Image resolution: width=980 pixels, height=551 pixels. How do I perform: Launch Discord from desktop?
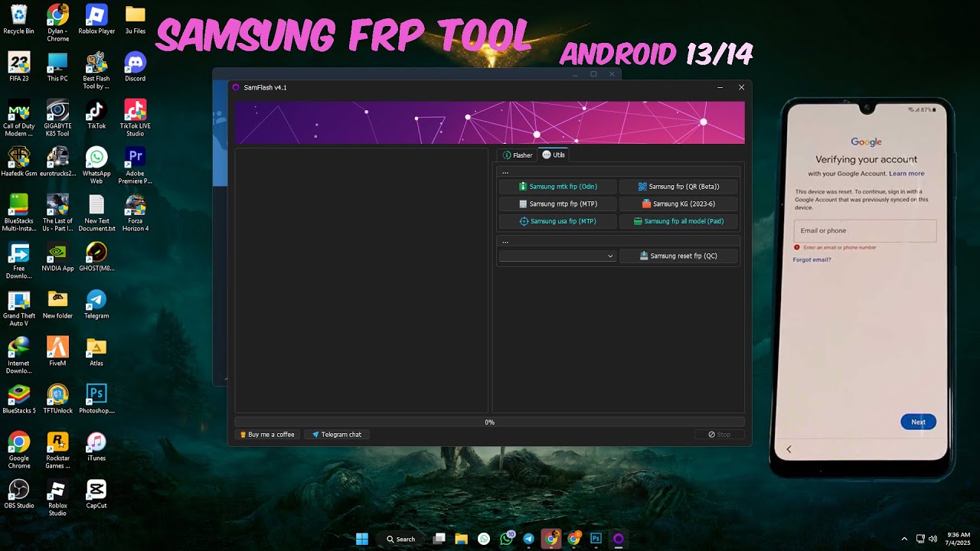tap(136, 67)
